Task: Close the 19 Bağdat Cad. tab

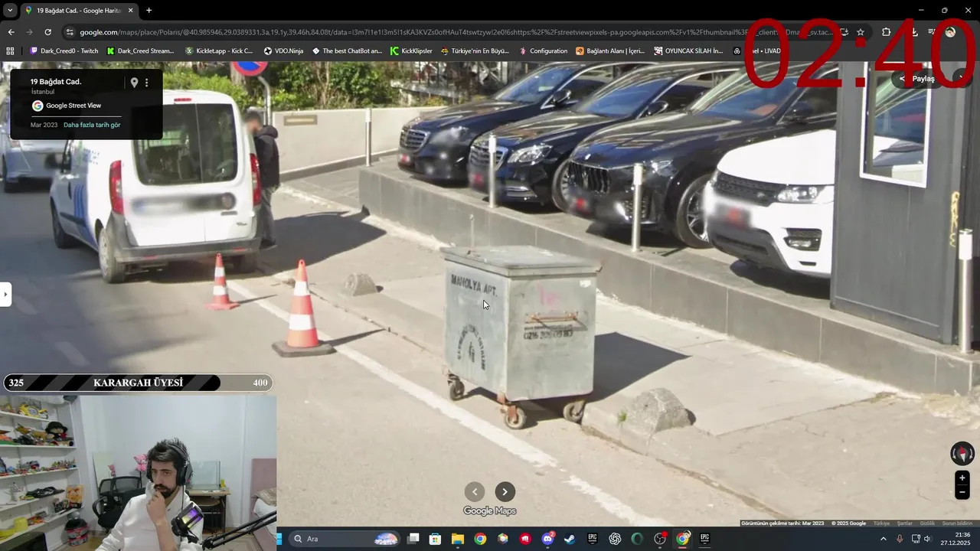Action: pos(130,10)
